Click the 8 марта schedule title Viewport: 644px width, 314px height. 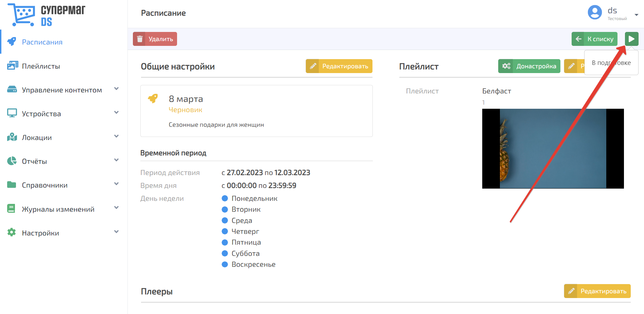186,99
